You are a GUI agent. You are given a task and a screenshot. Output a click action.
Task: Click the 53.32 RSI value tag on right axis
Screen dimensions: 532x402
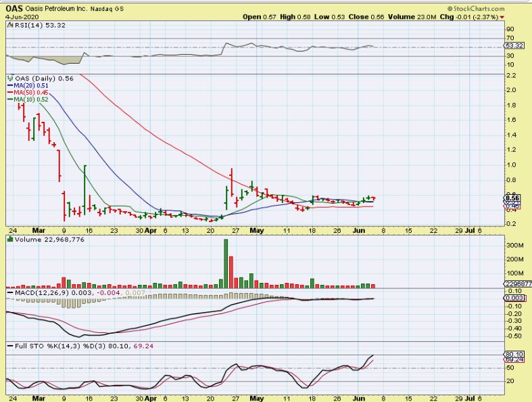point(514,45)
